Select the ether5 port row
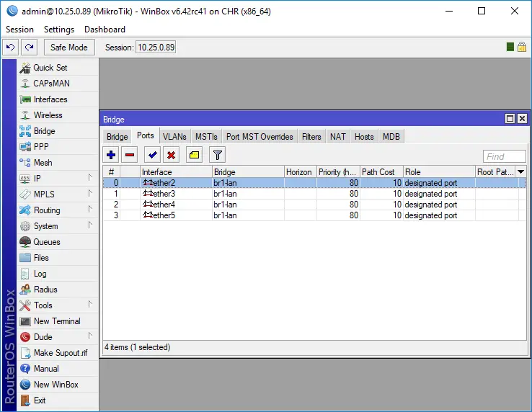 pyautogui.click(x=314, y=215)
